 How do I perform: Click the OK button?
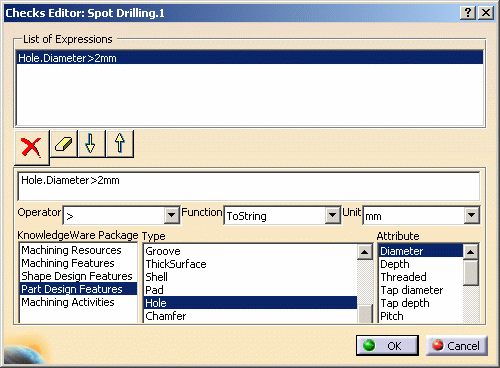tap(387, 345)
